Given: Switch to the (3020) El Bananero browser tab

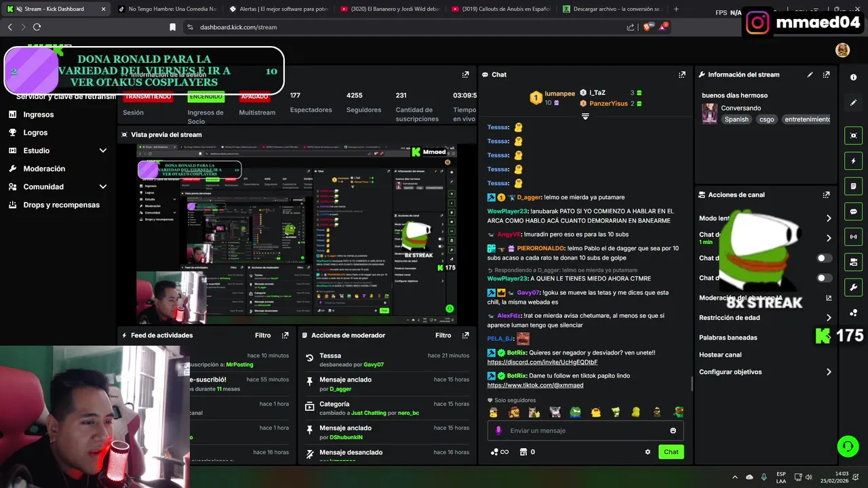Looking at the screenshot, I should (389, 9).
